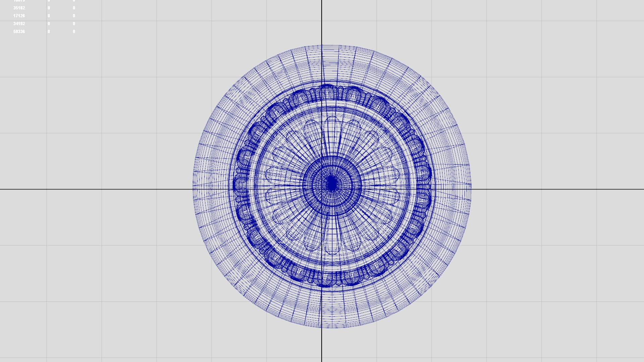The image size is (644, 362).
Task: Click the last zero in the 35182 row
Action: [74, 8]
